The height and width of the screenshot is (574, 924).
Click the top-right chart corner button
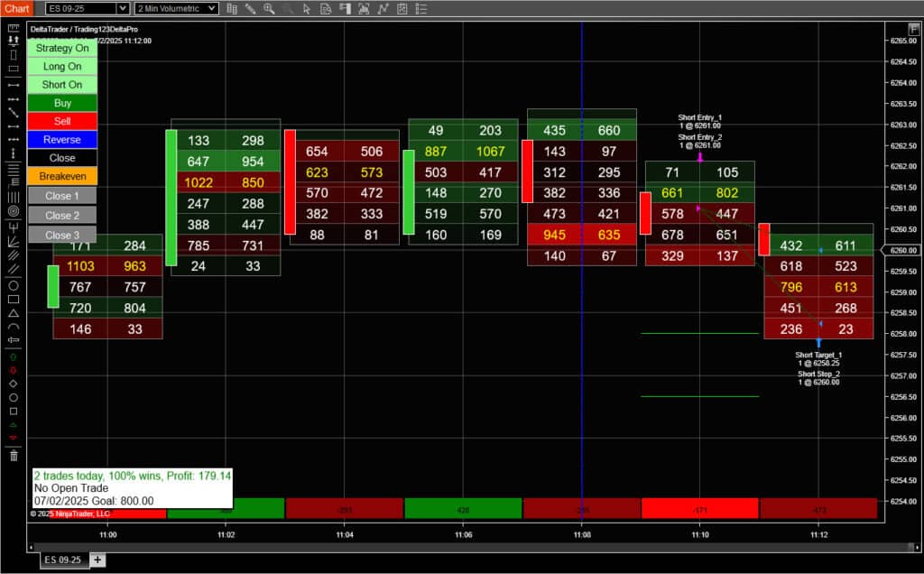(x=914, y=29)
